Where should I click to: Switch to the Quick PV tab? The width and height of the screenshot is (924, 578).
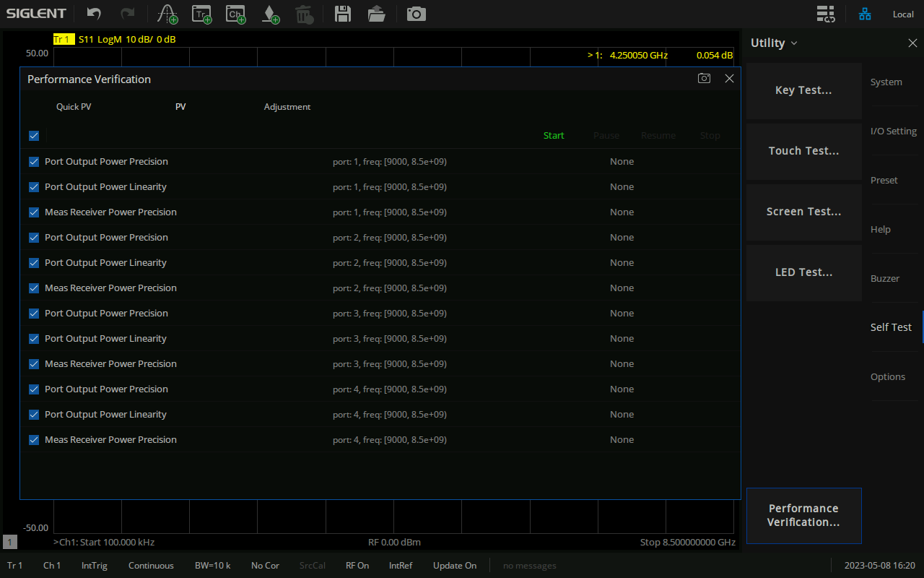[x=74, y=107]
